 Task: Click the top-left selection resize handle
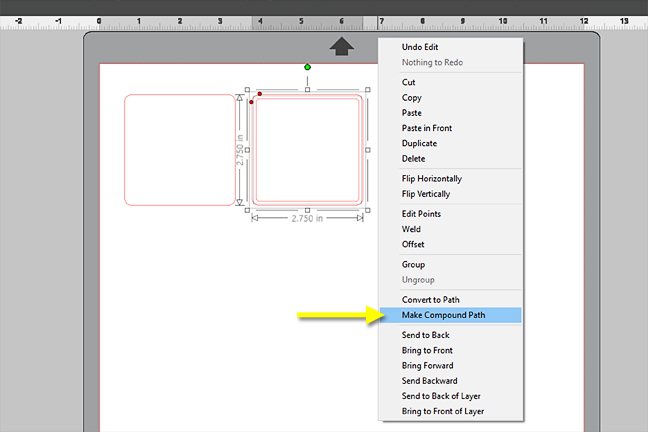tap(247, 90)
